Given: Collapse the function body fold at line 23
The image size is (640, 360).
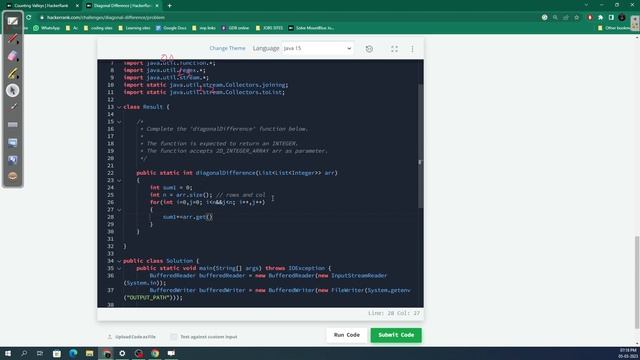Looking at the screenshot, I should click(x=119, y=180).
